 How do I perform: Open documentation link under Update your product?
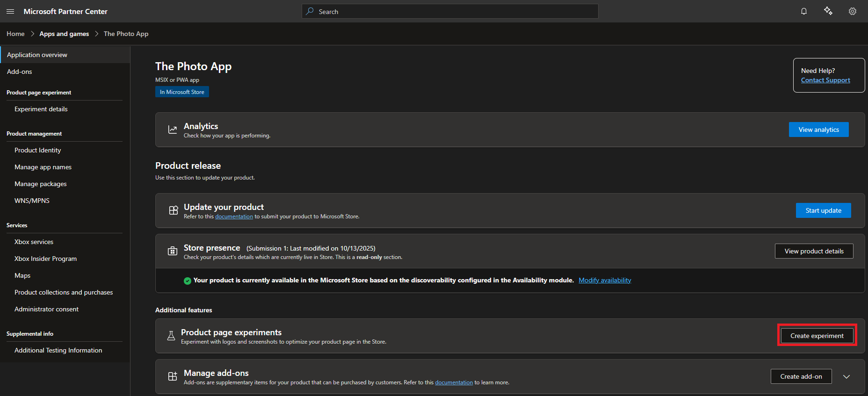(234, 216)
